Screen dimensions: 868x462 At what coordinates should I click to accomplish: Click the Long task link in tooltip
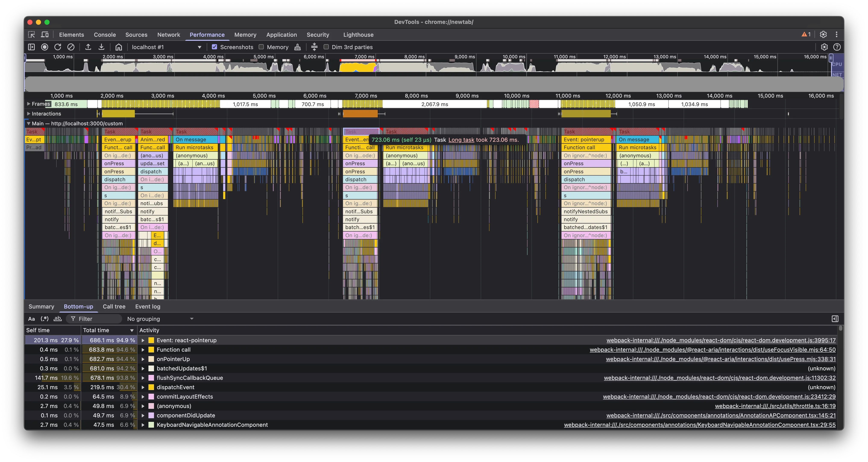click(461, 140)
